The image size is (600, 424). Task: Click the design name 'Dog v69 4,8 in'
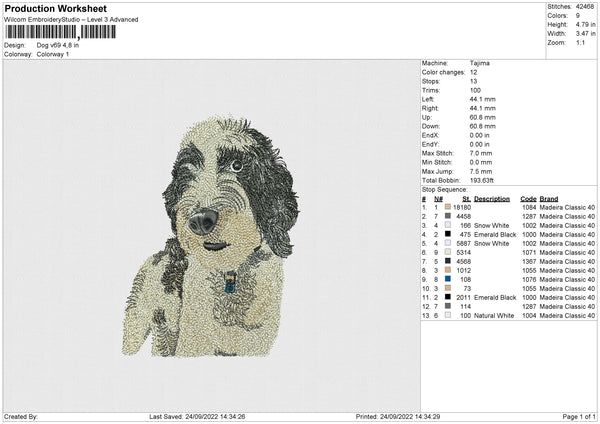[x=58, y=45]
